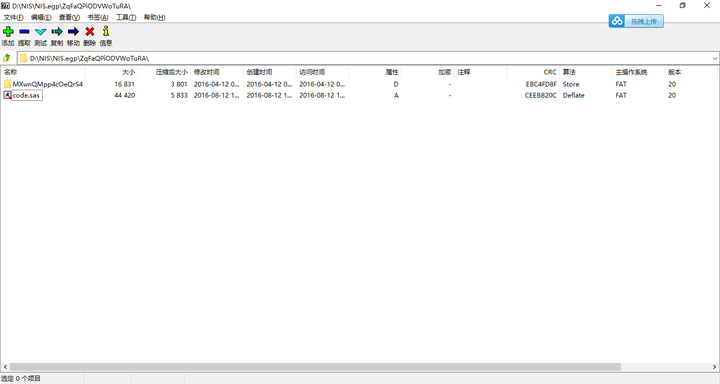Click the horizontal scrollbar left arrow
Viewport: 720px width, 384px height.
[x=5, y=367]
